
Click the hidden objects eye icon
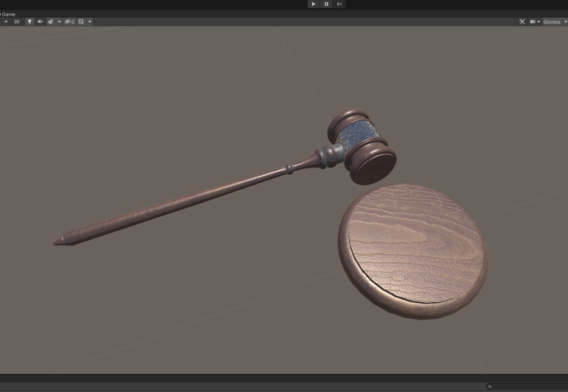click(x=67, y=21)
